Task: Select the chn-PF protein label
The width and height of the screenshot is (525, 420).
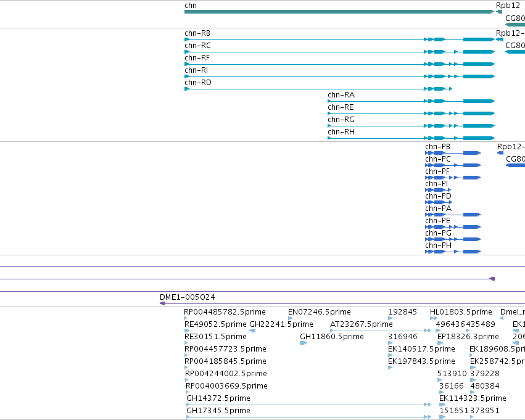Action: (x=437, y=171)
